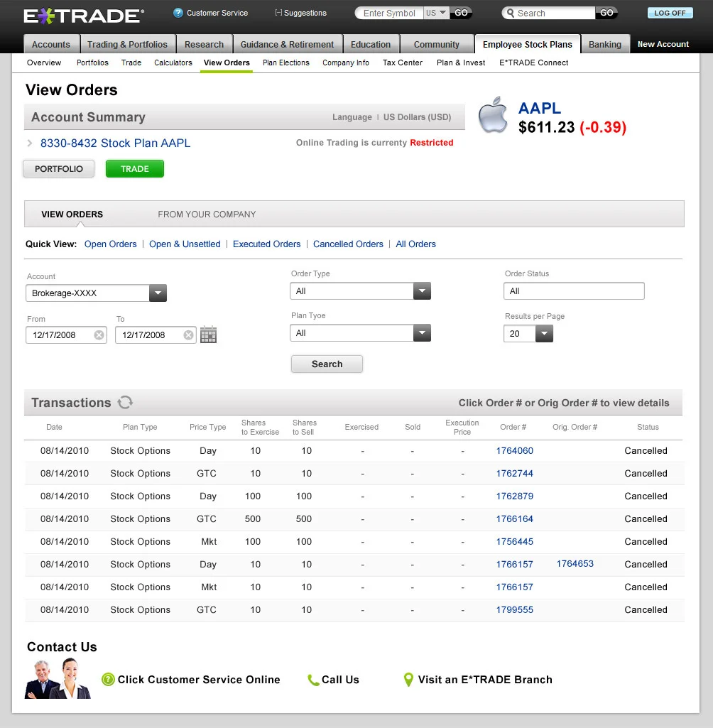Open order number 1762744

pyautogui.click(x=515, y=474)
